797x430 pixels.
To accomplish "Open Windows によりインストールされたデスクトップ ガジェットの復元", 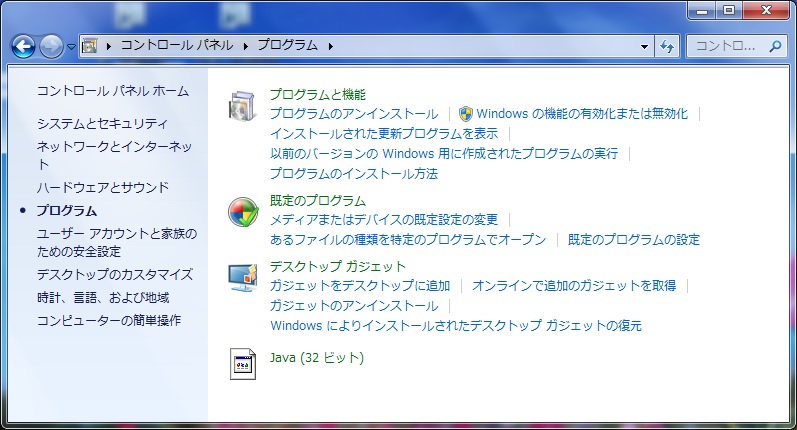I will pyautogui.click(x=456, y=326).
